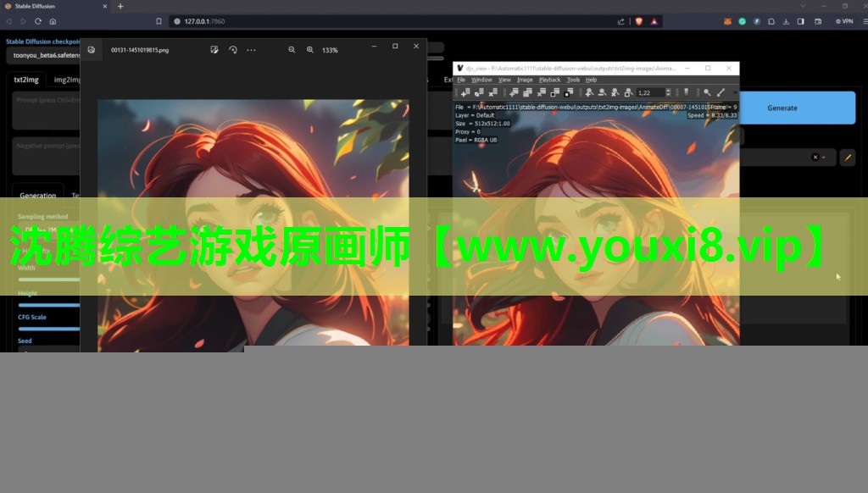The height and width of the screenshot is (493, 868).
Task: Switch to the txt2img tab
Action: [x=26, y=80]
